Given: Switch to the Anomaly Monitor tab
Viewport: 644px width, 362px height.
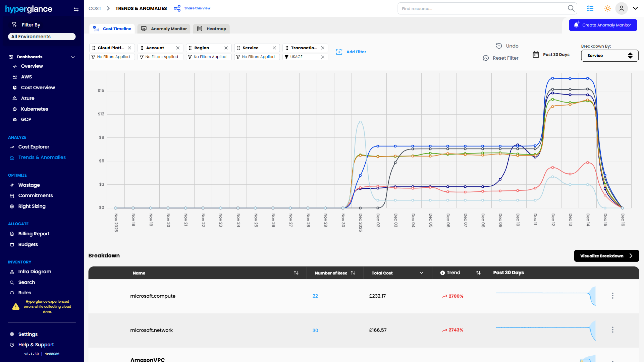Looking at the screenshot, I should point(164,29).
